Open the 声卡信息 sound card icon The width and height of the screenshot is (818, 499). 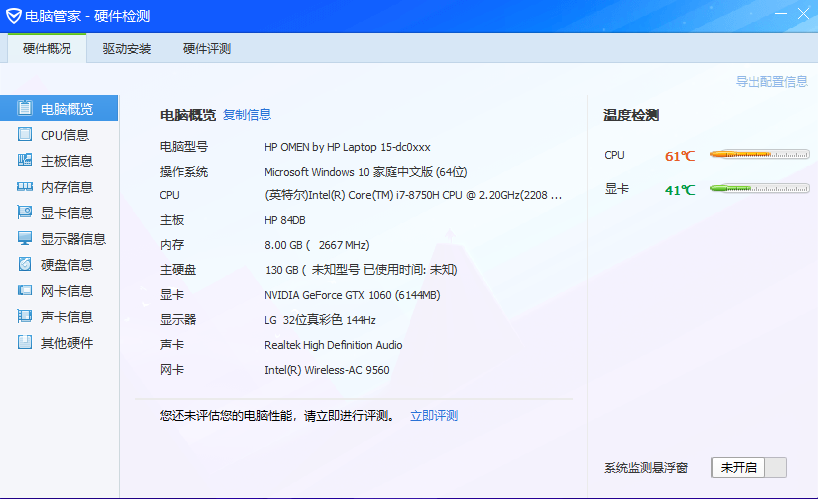coord(25,317)
